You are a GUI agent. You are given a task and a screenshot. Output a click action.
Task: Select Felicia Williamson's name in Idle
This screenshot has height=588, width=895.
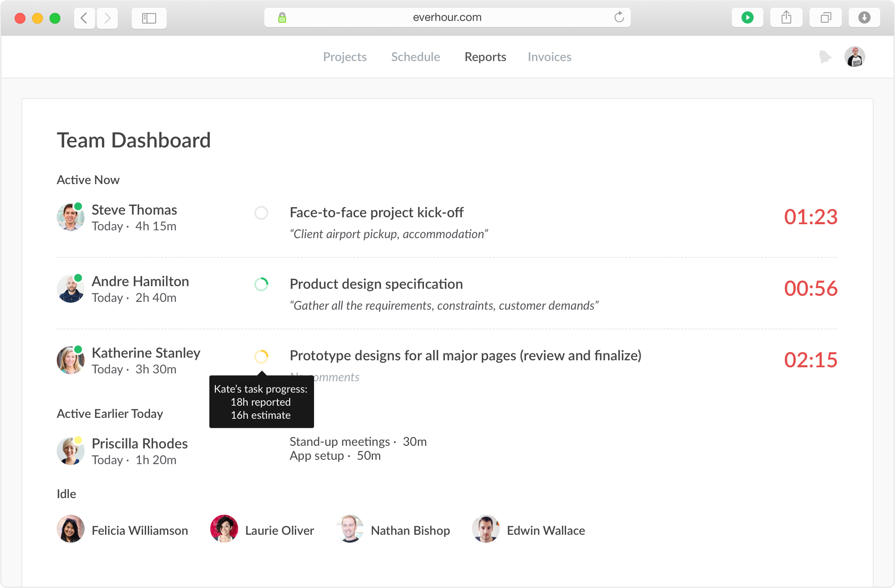coord(140,530)
